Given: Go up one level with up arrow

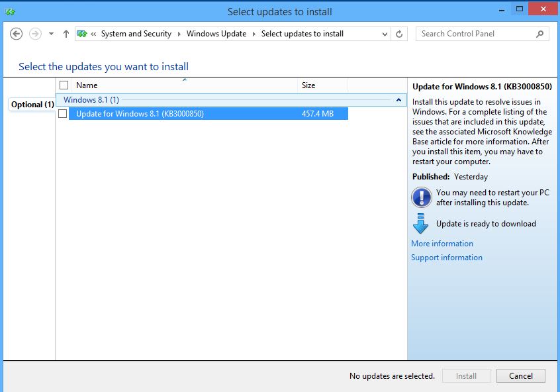Looking at the screenshot, I should click(x=66, y=34).
